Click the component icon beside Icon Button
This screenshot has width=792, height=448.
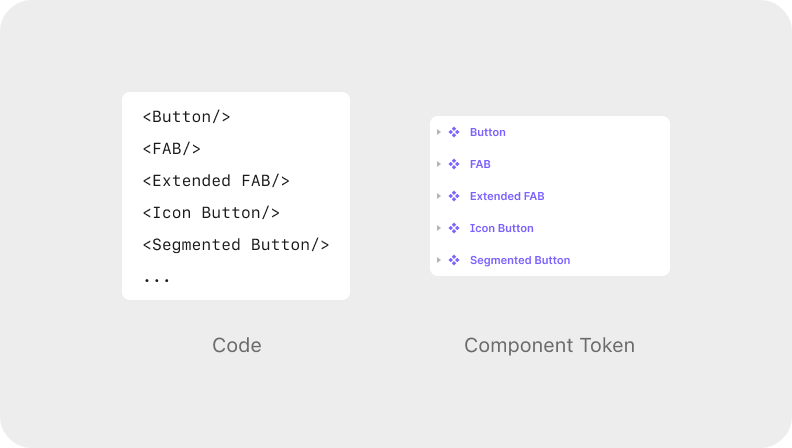tap(453, 228)
